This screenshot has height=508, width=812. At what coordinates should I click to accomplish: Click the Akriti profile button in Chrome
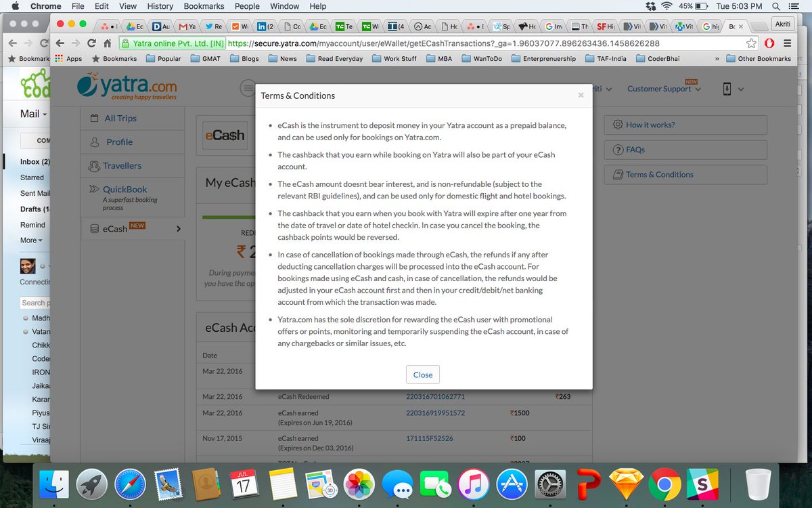(x=783, y=23)
